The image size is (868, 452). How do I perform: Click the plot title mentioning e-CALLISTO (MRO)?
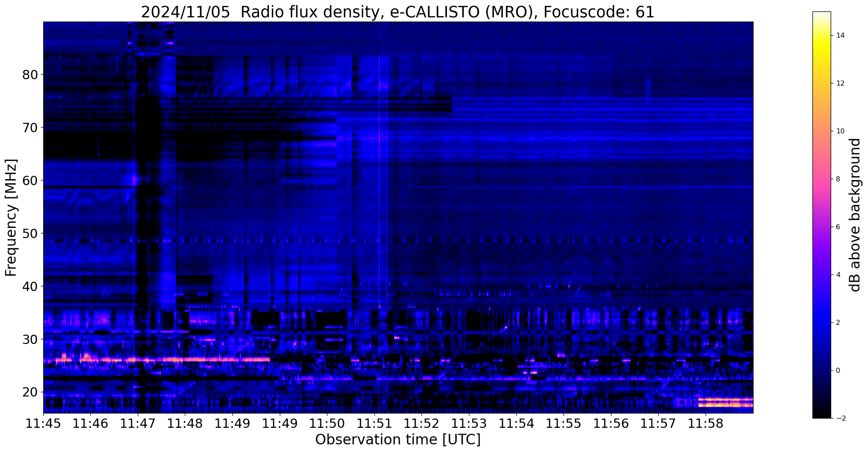pos(398,11)
